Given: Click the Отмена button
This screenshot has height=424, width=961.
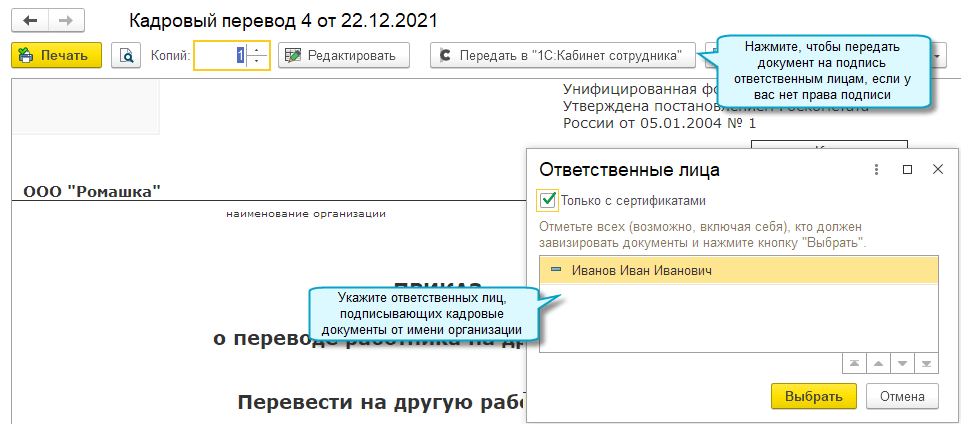Looking at the screenshot, I should [902, 396].
